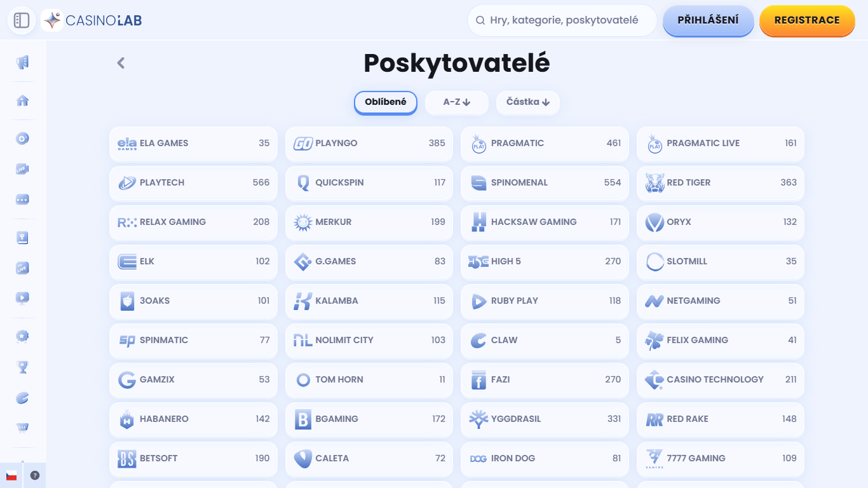Image resolution: width=868 pixels, height=488 pixels.
Task: Open the help question mark icon
Action: [x=35, y=475]
